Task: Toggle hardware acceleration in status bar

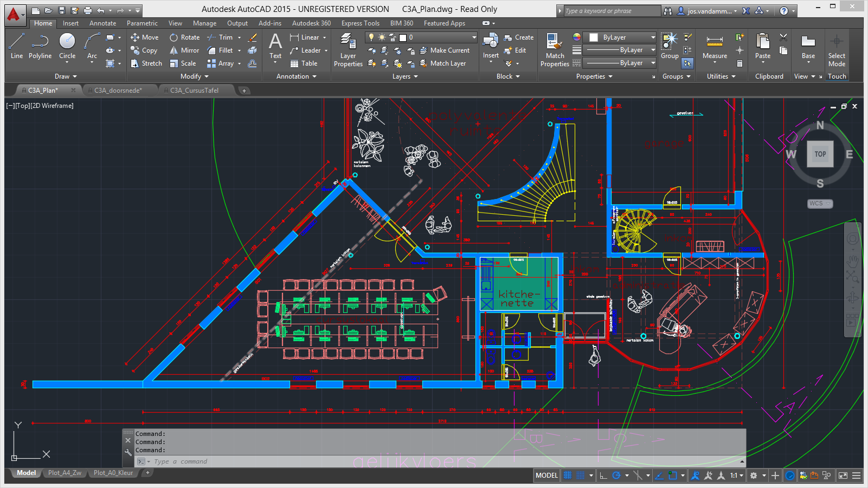Action: (x=790, y=476)
